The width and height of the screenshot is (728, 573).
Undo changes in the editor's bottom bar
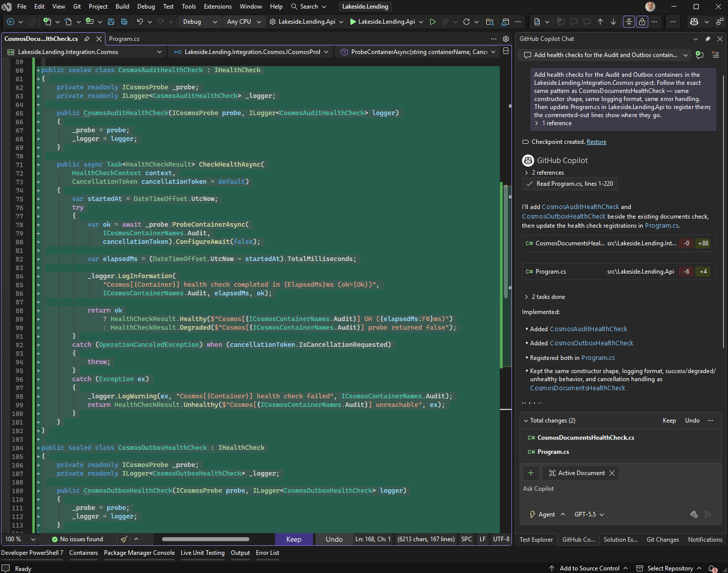pos(334,539)
